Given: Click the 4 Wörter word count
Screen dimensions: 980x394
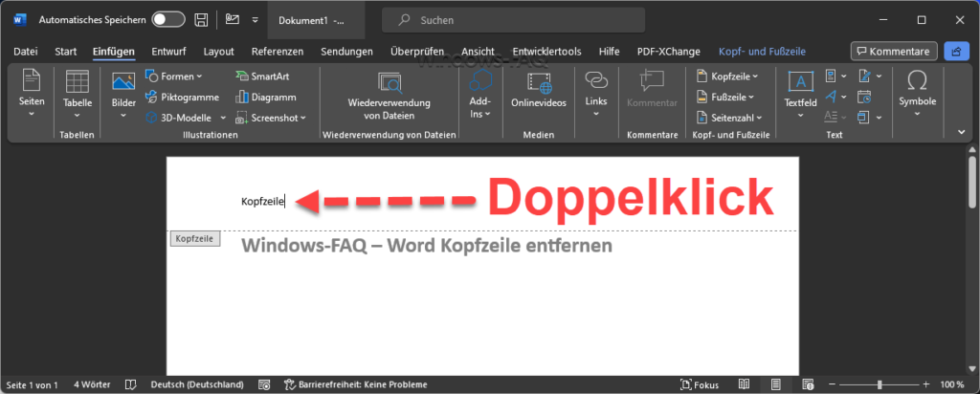Looking at the screenshot, I should (92, 384).
